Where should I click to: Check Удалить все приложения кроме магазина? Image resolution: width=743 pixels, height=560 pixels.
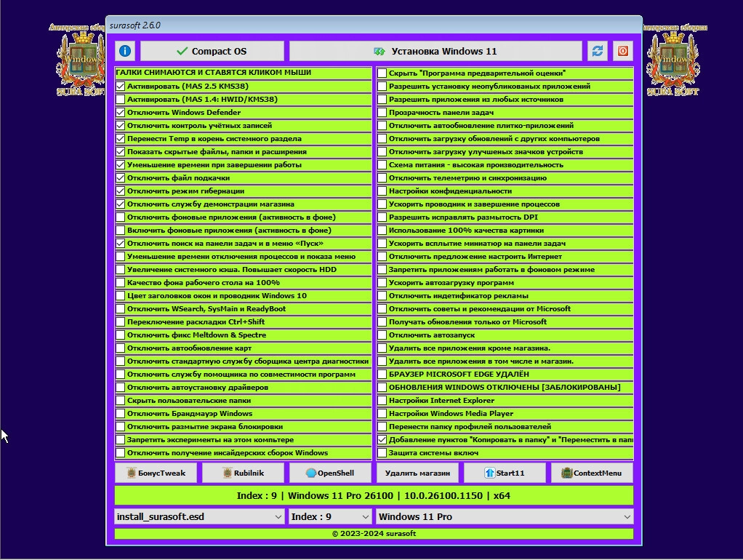[x=382, y=348]
